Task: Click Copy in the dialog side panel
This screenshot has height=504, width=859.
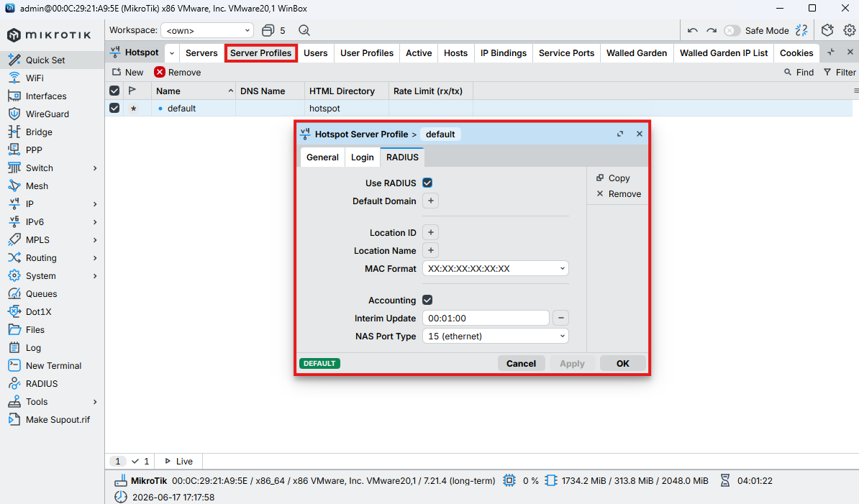Action: click(613, 178)
